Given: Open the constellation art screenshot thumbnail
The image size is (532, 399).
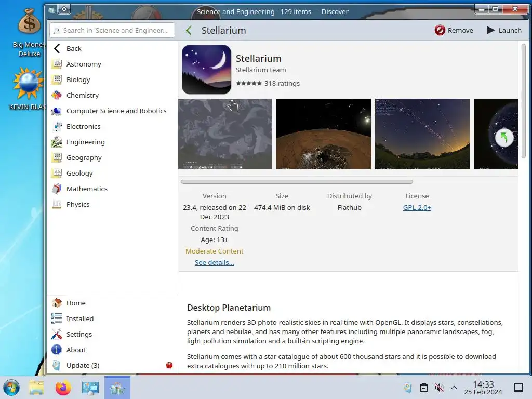Looking at the screenshot, I should tap(225, 134).
